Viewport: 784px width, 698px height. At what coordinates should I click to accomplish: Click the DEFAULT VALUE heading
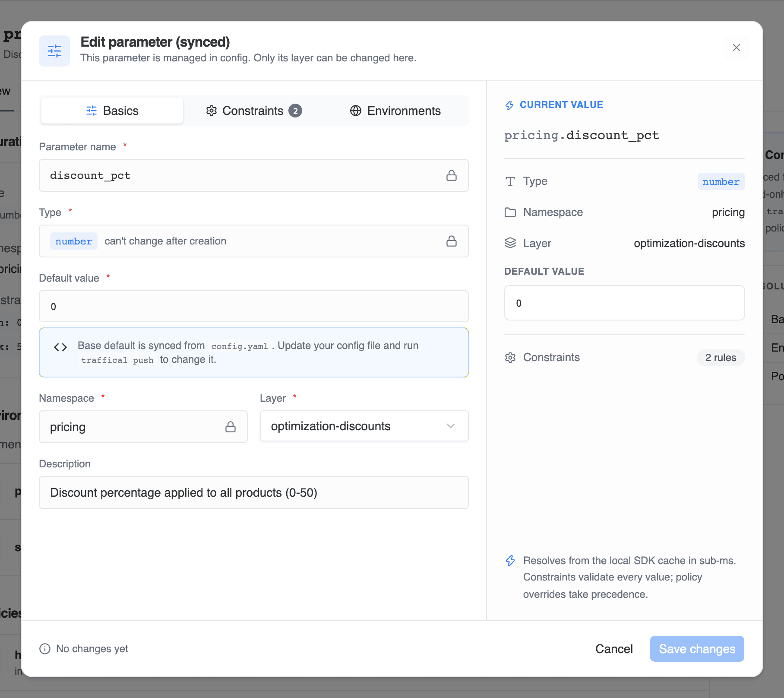[x=544, y=271]
